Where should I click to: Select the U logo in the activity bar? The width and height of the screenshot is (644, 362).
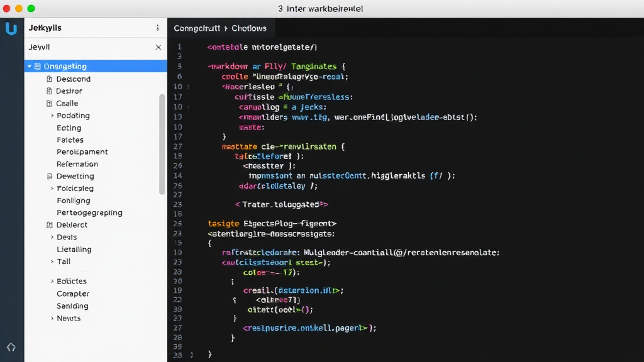click(11, 28)
